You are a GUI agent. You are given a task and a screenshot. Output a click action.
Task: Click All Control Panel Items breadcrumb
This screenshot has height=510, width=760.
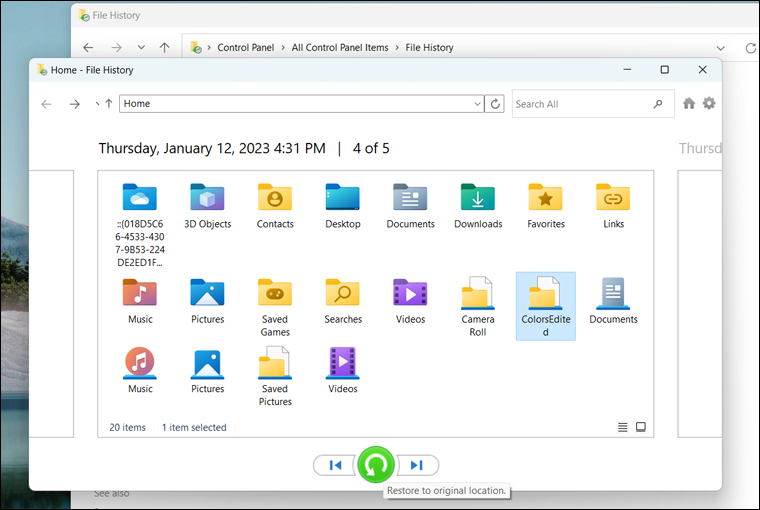pos(340,47)
